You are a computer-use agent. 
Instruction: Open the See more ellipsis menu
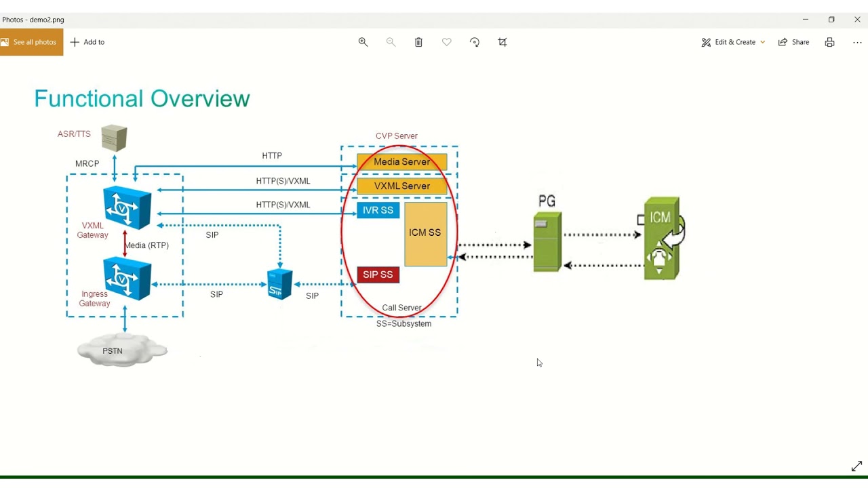(857, 42)
